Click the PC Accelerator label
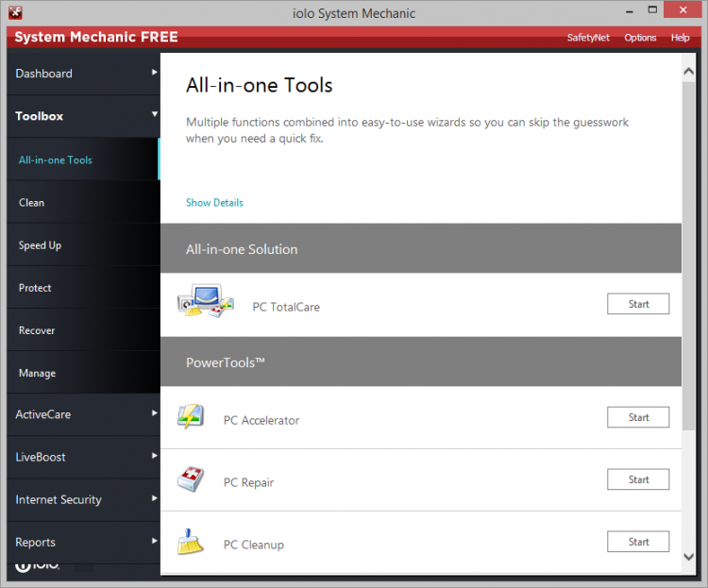Viewport: 708px width, 588px height. pos(261,420)
